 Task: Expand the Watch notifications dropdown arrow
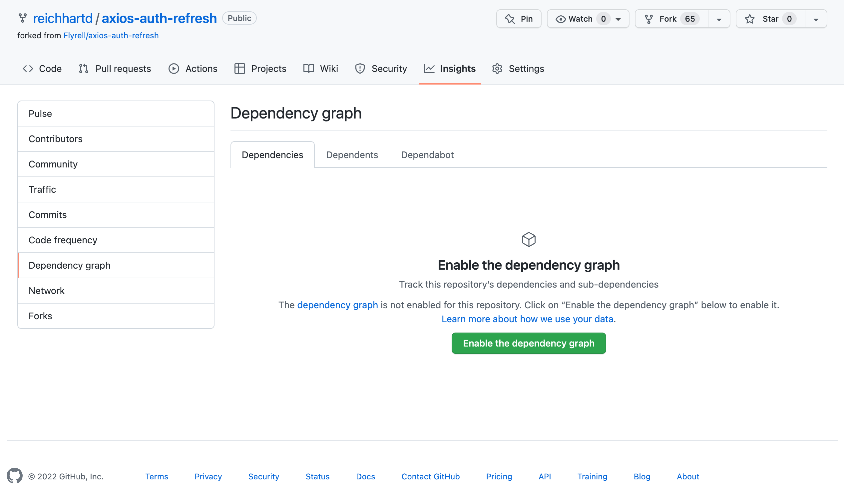(x=619, y=19)
